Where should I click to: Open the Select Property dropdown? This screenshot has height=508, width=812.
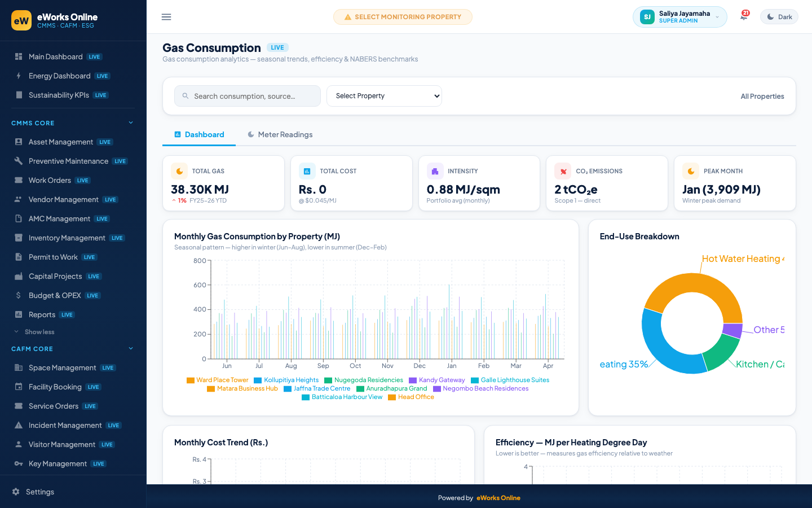point(384,96)
